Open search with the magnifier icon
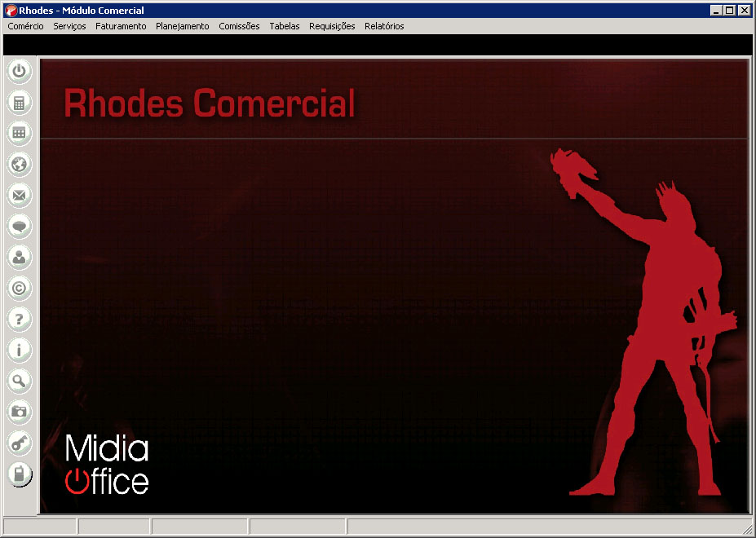The width and height of the screenshot is (756, 538). click(x=20, y=381)
